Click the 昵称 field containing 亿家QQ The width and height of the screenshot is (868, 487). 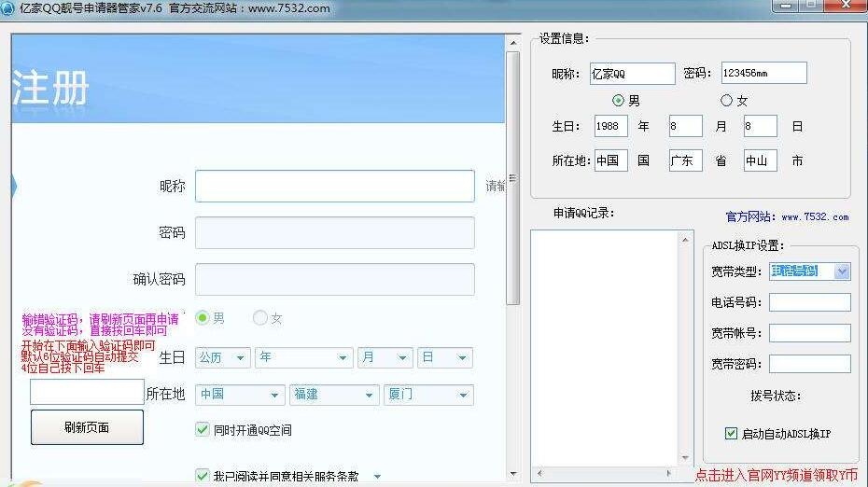point(632,73)
